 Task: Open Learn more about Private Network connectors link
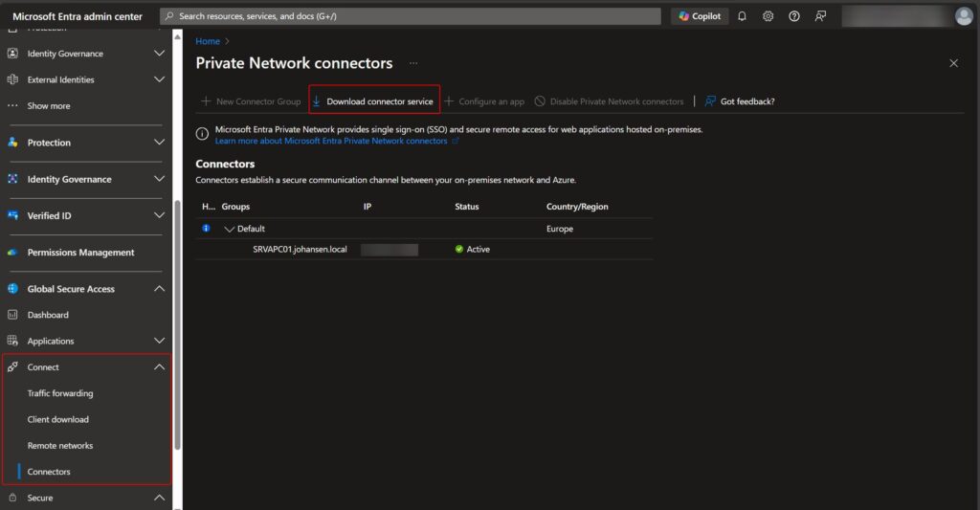coord(331,142)
